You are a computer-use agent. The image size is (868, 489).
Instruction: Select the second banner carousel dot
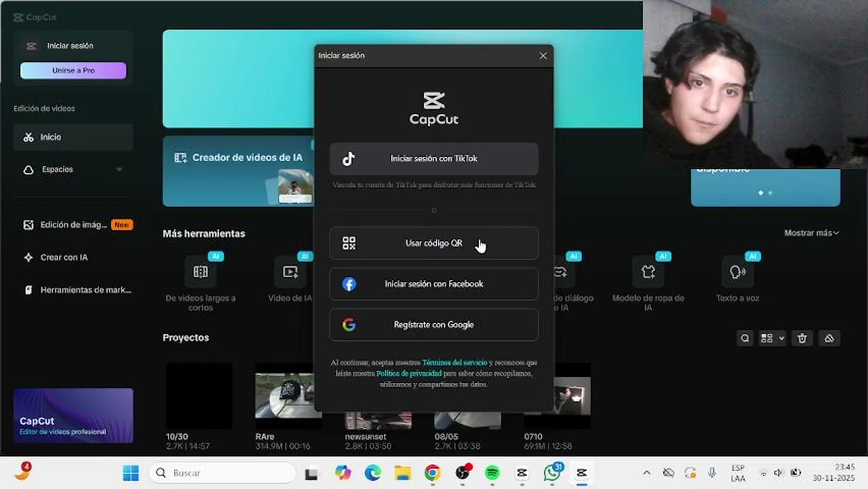(770, 193)
